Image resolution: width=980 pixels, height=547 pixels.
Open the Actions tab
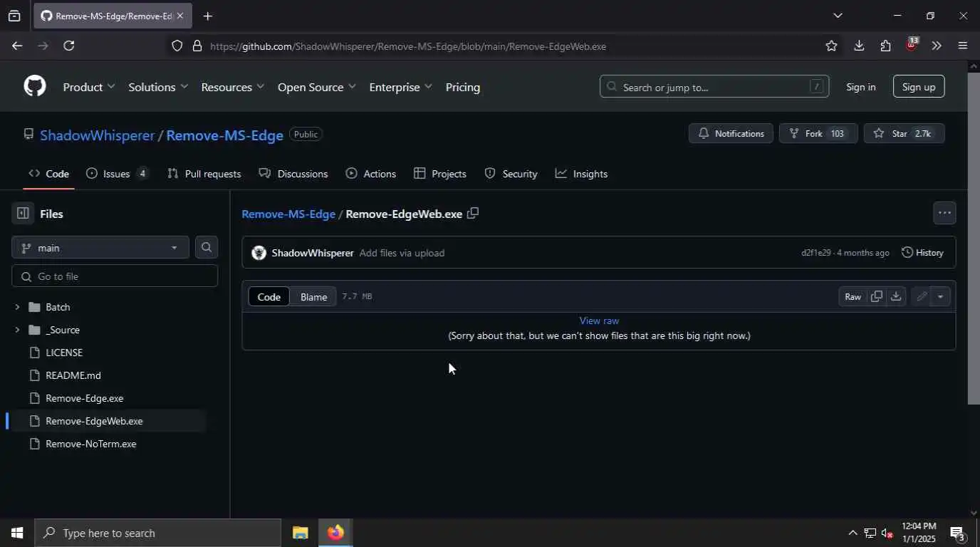click(371, 174)
